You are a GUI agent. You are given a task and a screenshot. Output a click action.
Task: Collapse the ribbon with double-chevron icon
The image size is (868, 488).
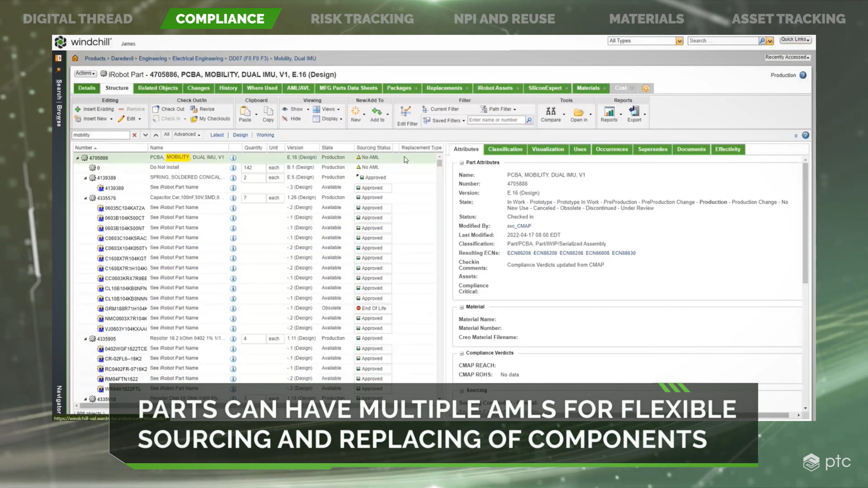(796, 136)
